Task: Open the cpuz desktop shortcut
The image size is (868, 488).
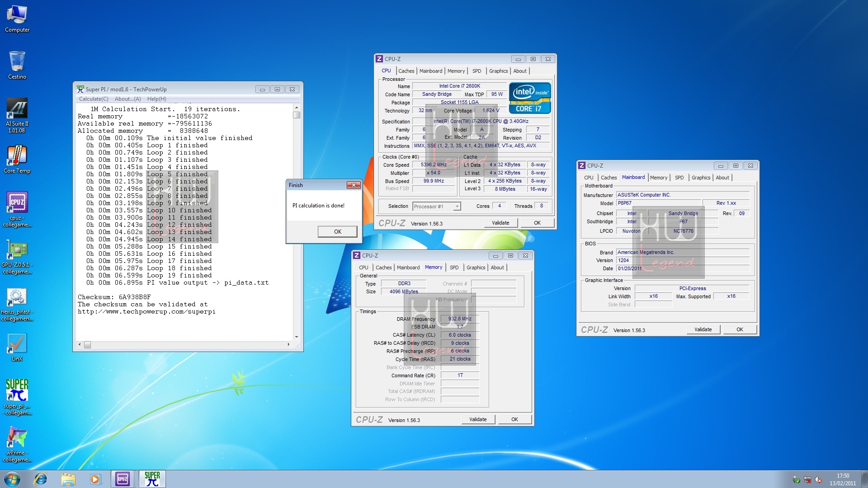Action: coord(17,210)
